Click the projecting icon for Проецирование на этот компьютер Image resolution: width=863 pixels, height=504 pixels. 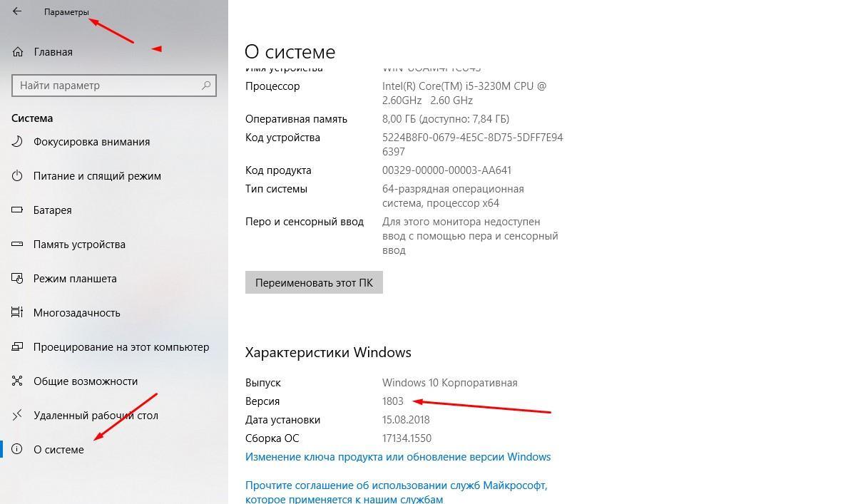click(18, 346)
